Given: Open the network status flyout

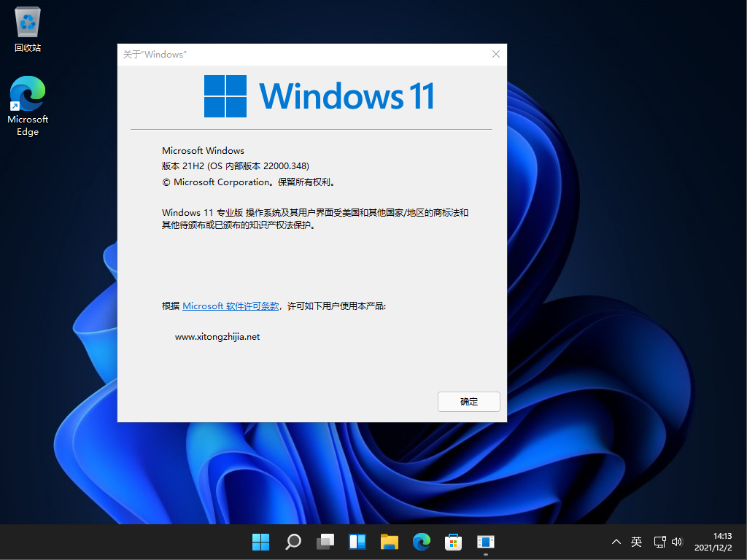Looking at the screenshot, I should point(659,542).
